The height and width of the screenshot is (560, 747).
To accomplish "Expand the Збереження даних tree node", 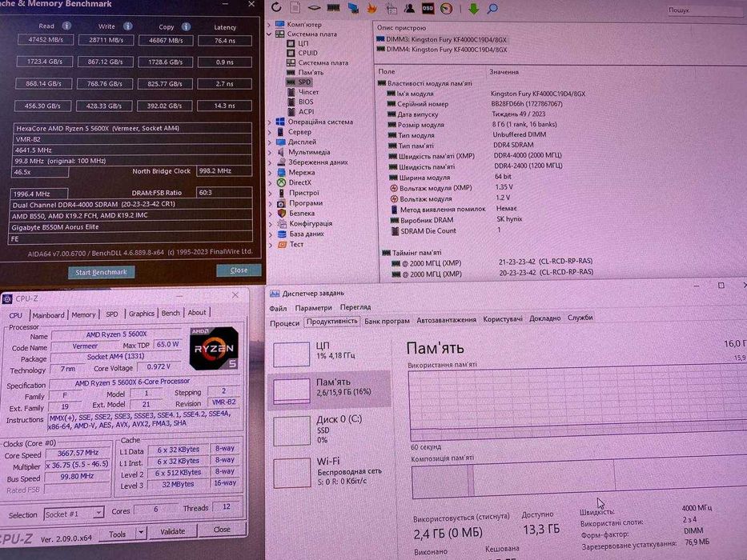I will point(271,162).
